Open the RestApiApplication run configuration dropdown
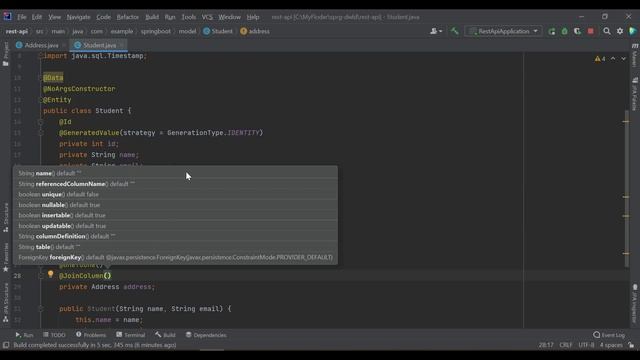This screenshot has width=640, height=360. click(x=503, y=31)
